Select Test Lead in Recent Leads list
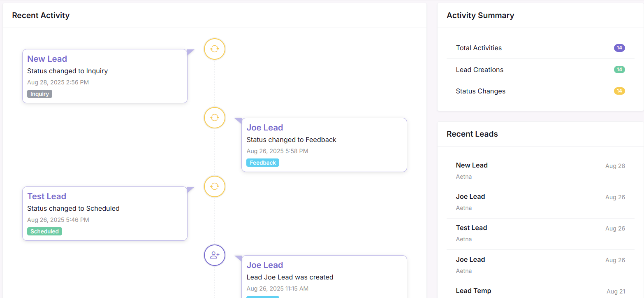 471,228
